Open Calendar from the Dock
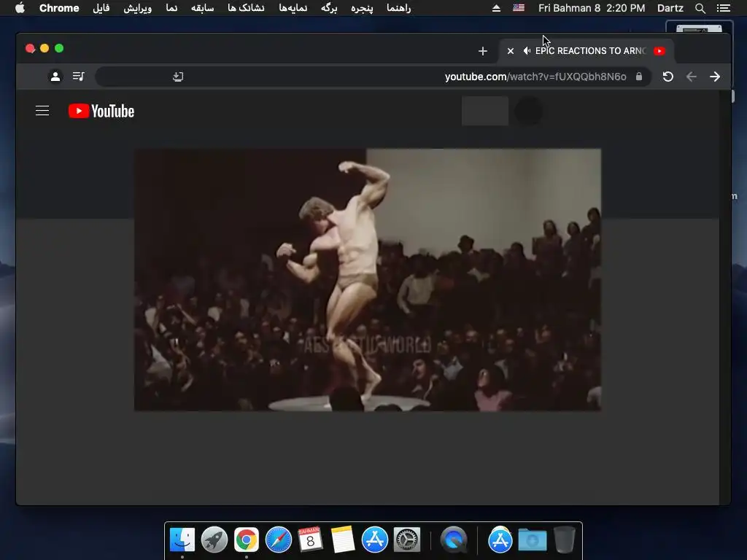The image size is (747, 560). 310,540
